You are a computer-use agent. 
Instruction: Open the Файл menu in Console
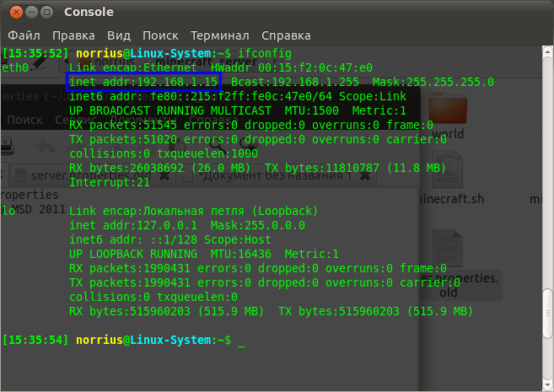click(x=24, y=35)
